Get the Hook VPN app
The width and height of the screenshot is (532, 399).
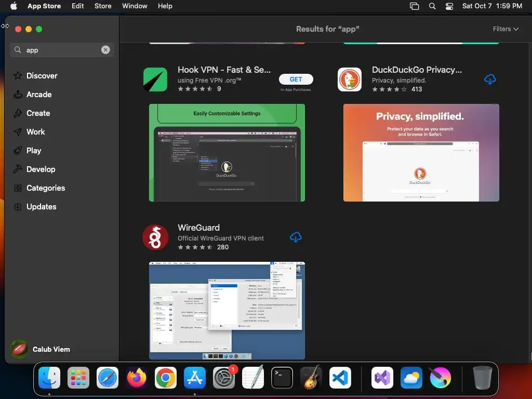(296, 79)
